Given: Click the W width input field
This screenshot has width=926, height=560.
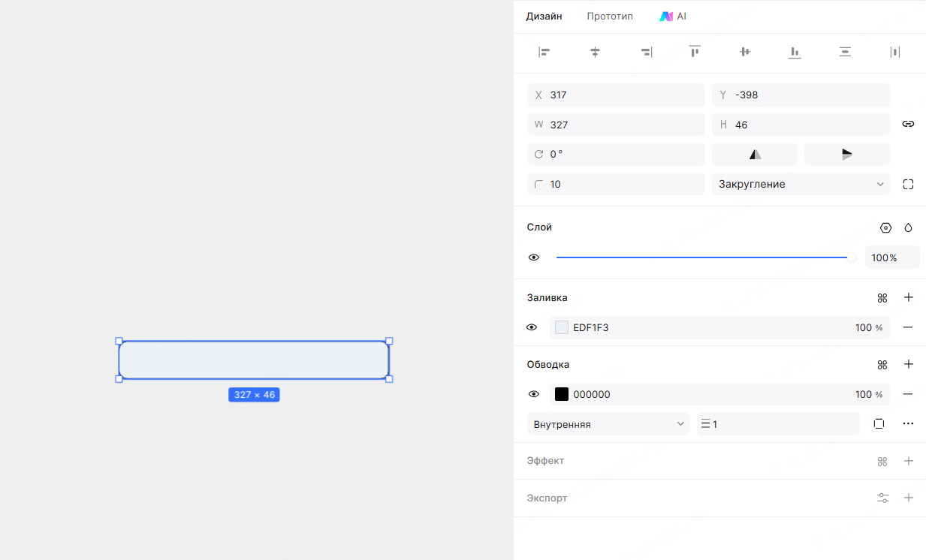Looking at the screenshot, I should coord(623,125).
